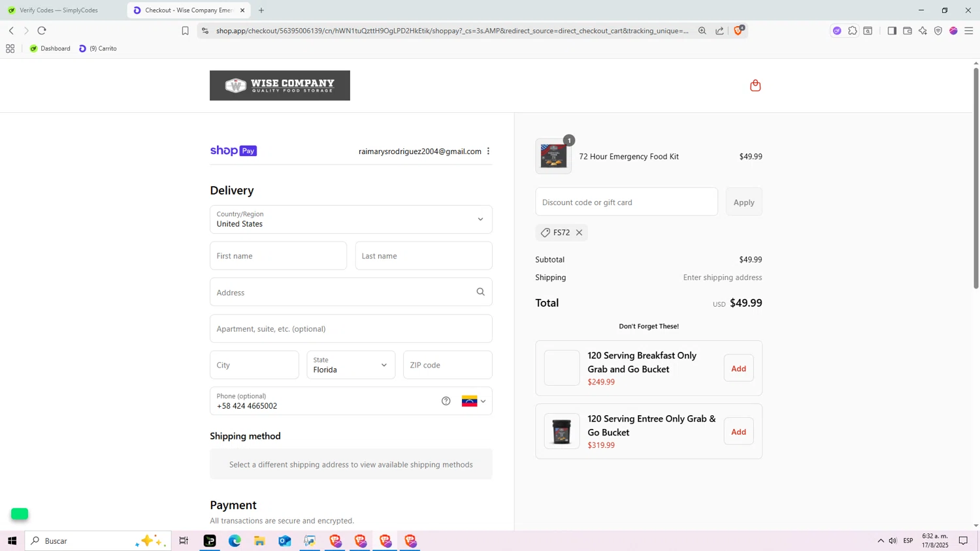Click the Apply discount button

pos(743,202)
